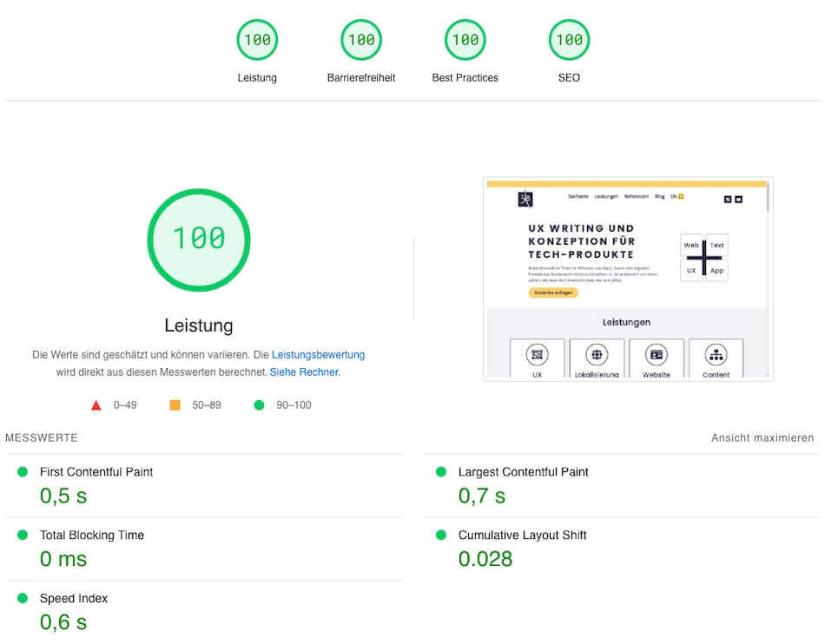The width and height of the screenshot is (825, 644).
Task: Select the Speed Index value 0,6 s
Action: point(63,622)
